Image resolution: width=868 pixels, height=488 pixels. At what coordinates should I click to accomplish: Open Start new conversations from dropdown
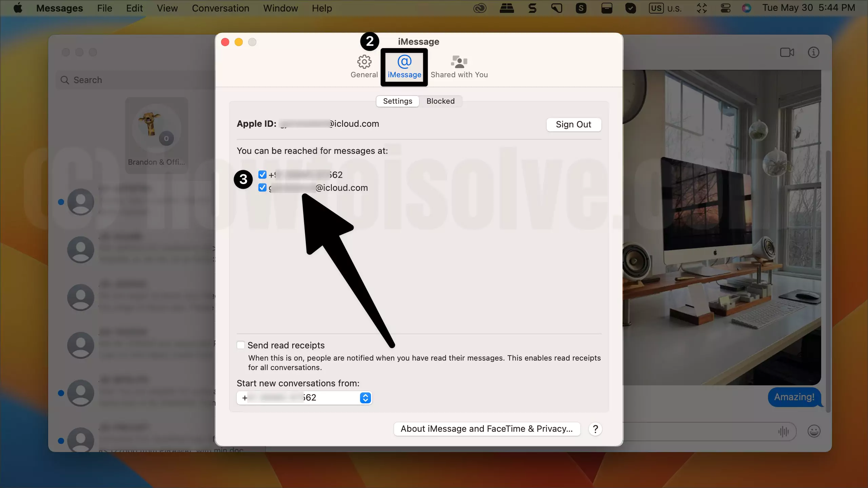[x=304, y=398]
